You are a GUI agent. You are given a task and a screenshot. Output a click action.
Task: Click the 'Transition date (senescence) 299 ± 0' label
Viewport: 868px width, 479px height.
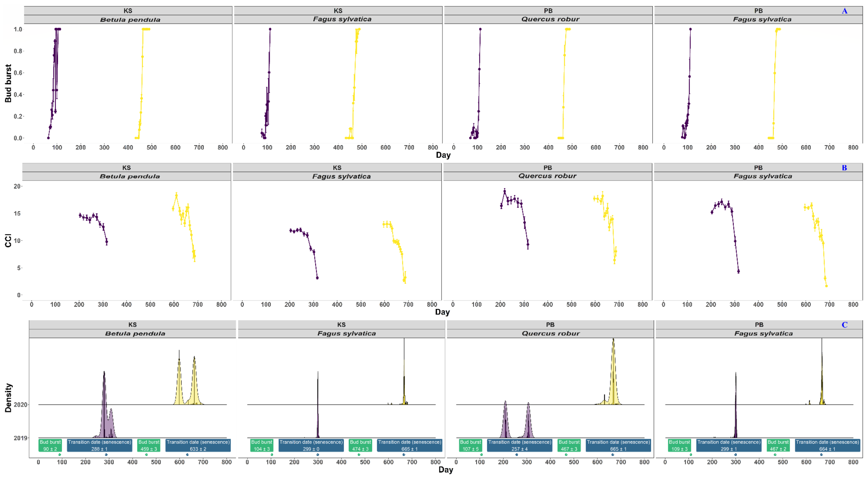(311, 445)
